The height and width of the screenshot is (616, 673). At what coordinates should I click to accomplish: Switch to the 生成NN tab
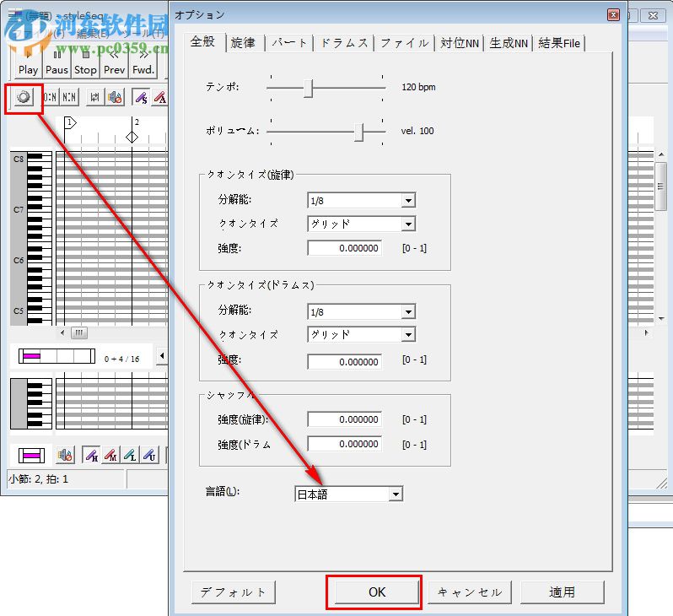[509, 43]
